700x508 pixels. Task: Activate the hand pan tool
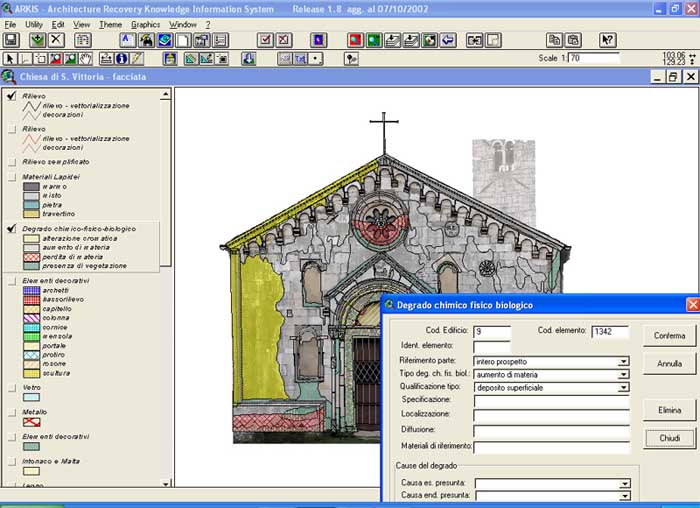86,59
